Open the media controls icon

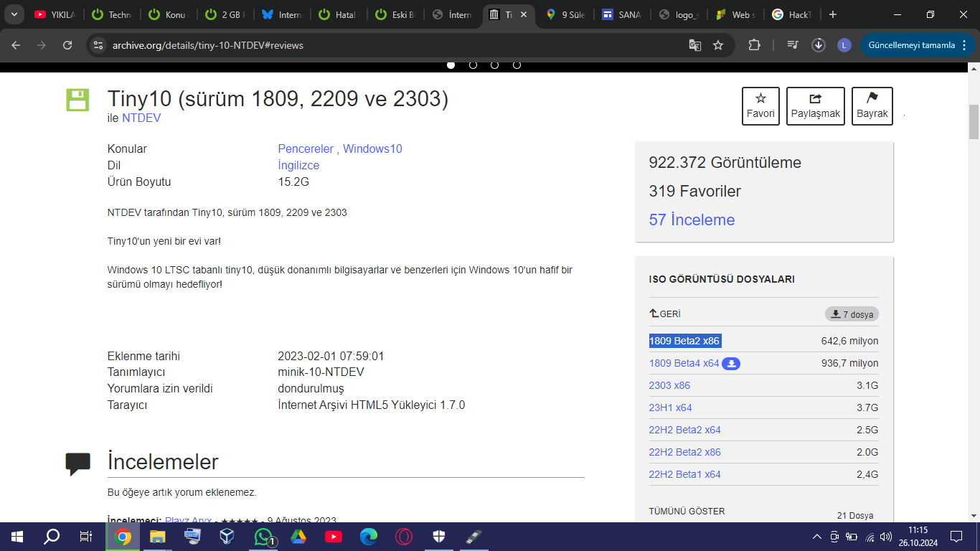tap(793, 45)
